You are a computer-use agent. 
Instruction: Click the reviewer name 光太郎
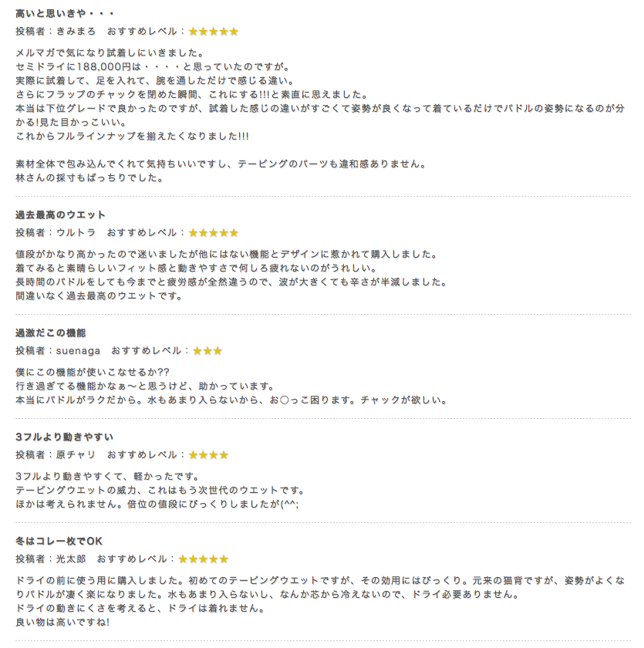click(71, 559)
